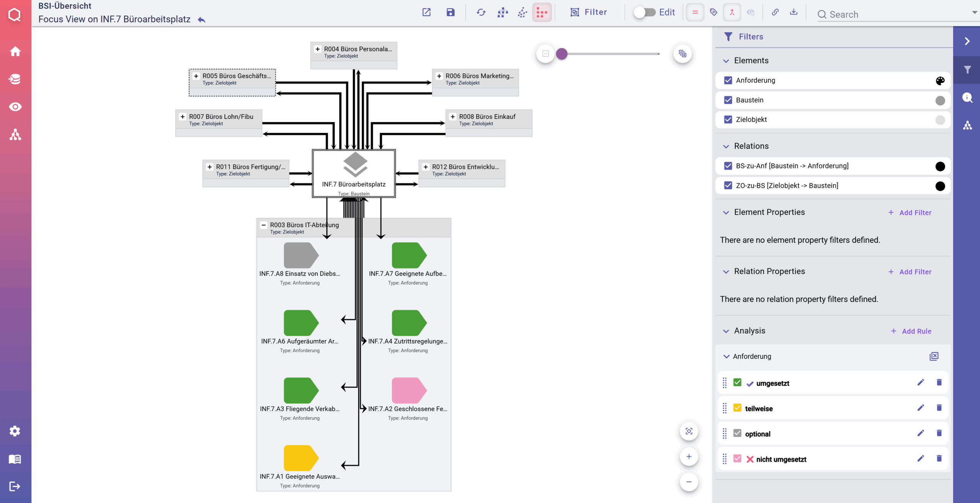Click the refresh view icon
980x503 pixels.
coord(481,12)
